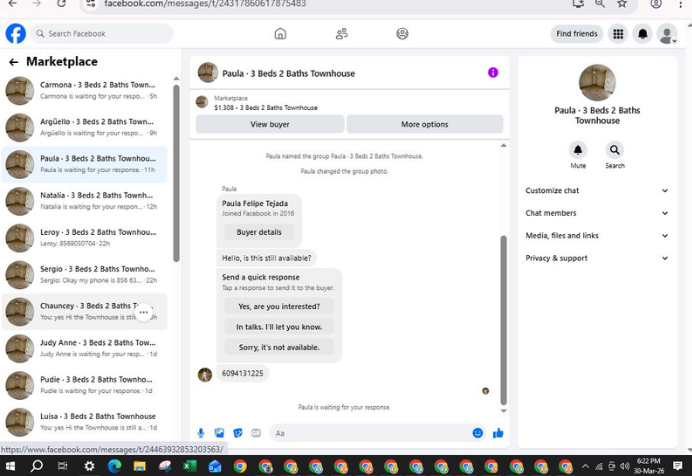
Task: Send quick reply "In talks. I'll let you know."
Action: [279, 327]
